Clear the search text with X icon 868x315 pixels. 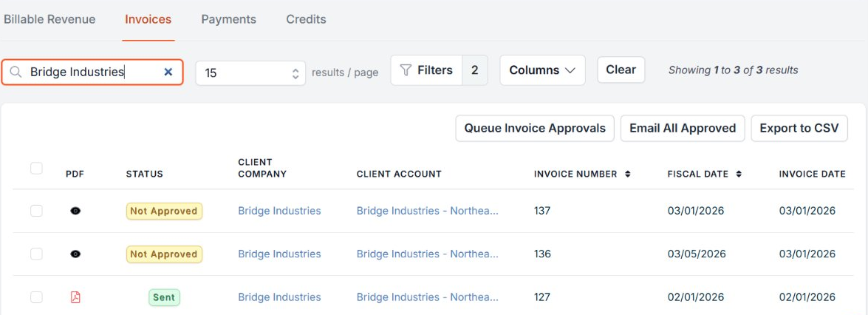[168, 72]
